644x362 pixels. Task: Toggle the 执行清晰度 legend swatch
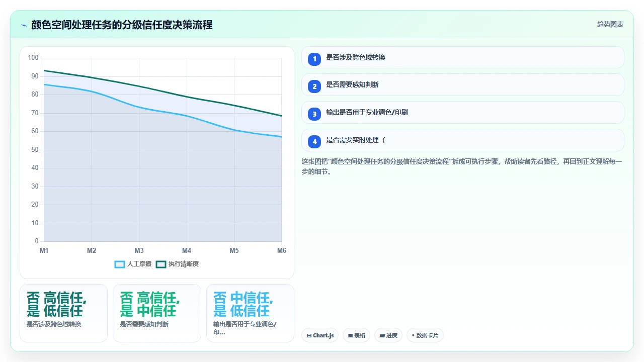161,264
